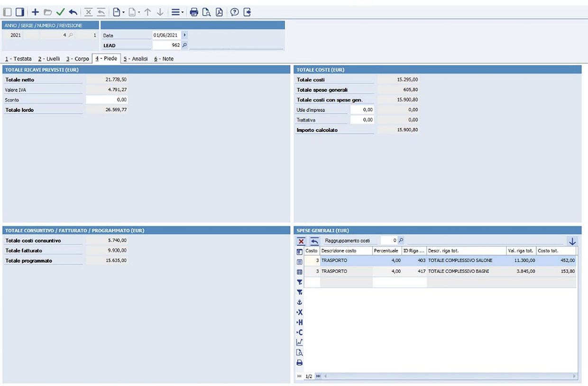588x386 pixels.
Task: Select the TOTALE COMPLESSIVO SALONE row
Action: 440,260
